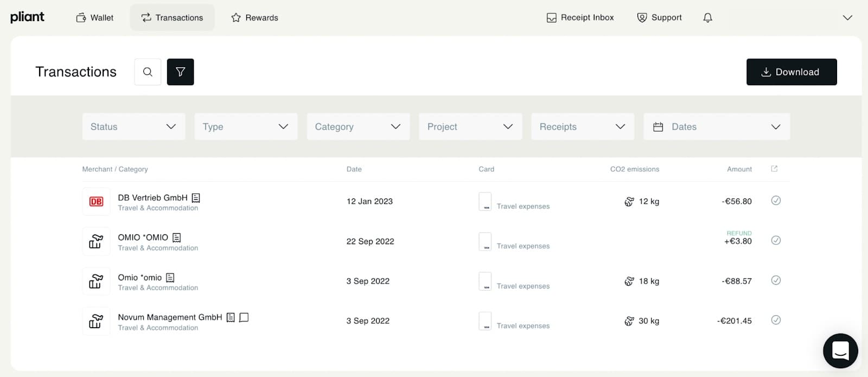Switch to the Rewards tab
This screenshot has width=868, height=377.
click(254, 18)
